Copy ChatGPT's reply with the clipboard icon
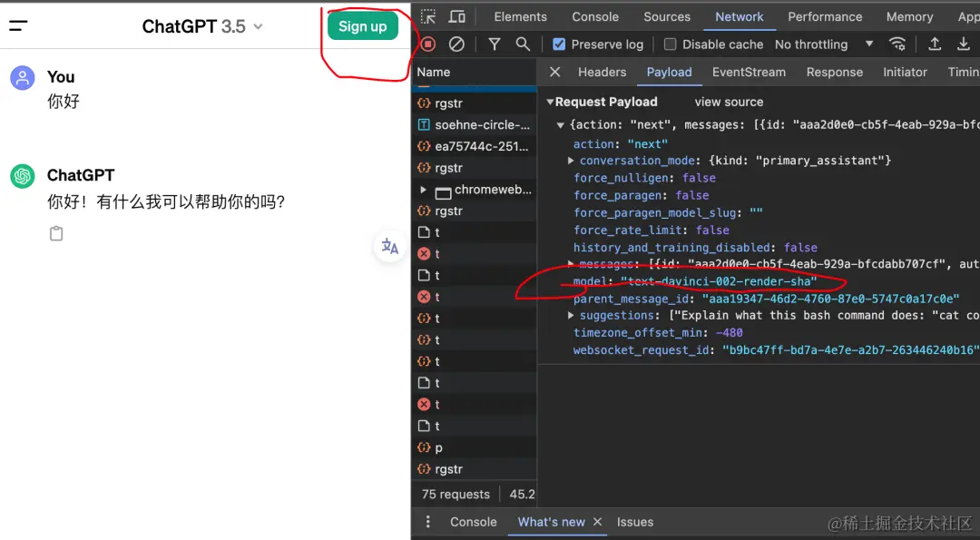 tap(56, 234)
